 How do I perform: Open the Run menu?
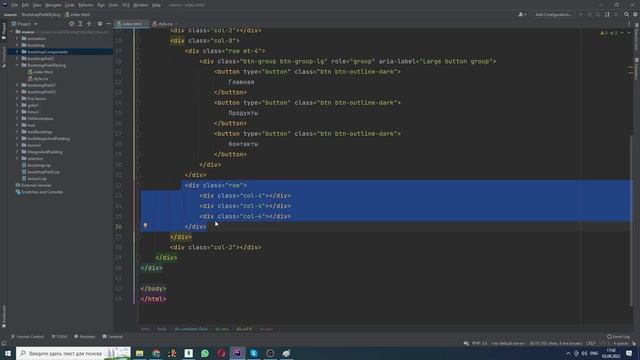pos(101,5)
